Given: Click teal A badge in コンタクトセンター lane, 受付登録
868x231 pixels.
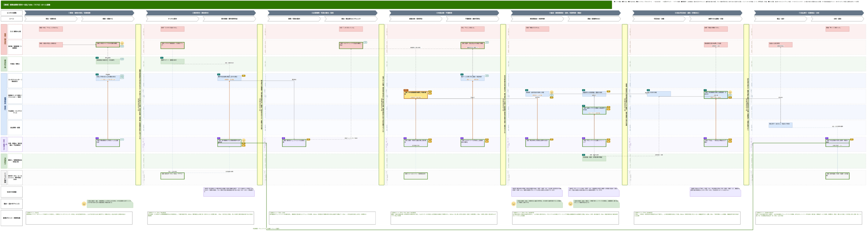Looking at the screenshot, I should click(219, 74).
